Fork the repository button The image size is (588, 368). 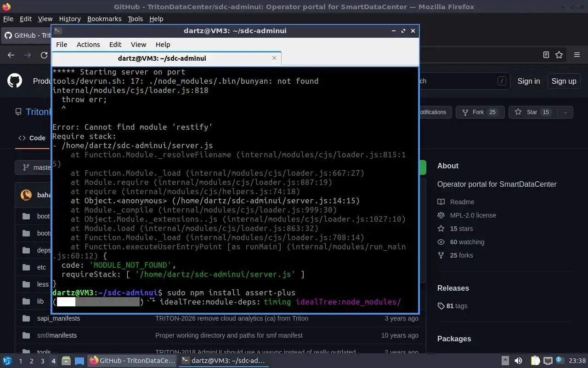coord(480,112)
